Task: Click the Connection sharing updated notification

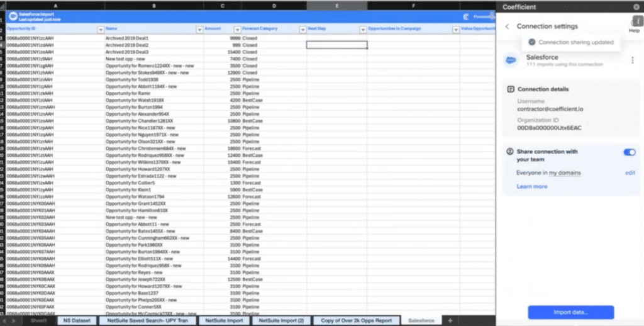Action: point(571,42)
